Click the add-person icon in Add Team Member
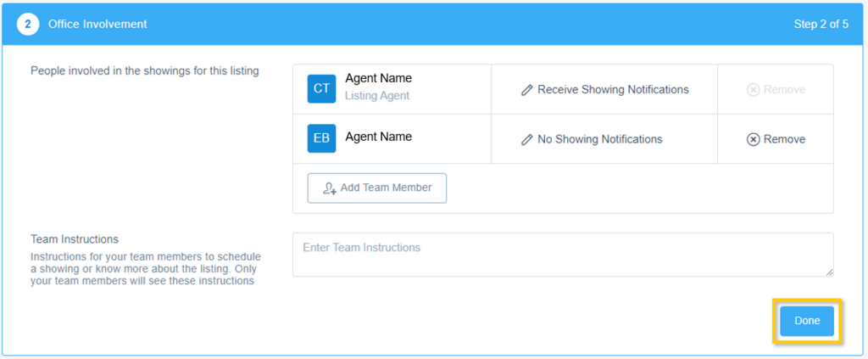Screen dimensions: 868x359 pyautogui.click(x=330, y=188)
